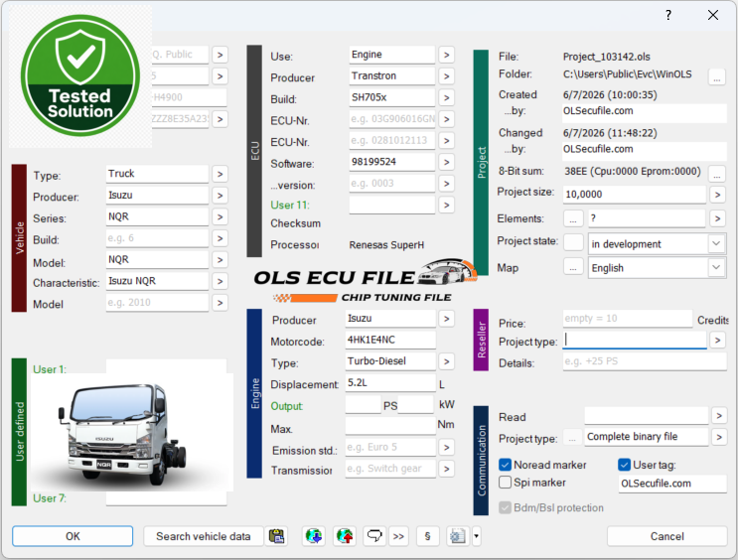Click the Project state color box
This screenshot has height=560, width=738.
click(573, 242)
